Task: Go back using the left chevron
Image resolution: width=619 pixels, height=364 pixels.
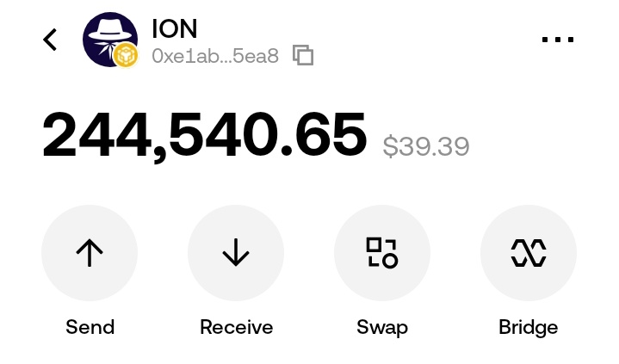Action: 50,40
